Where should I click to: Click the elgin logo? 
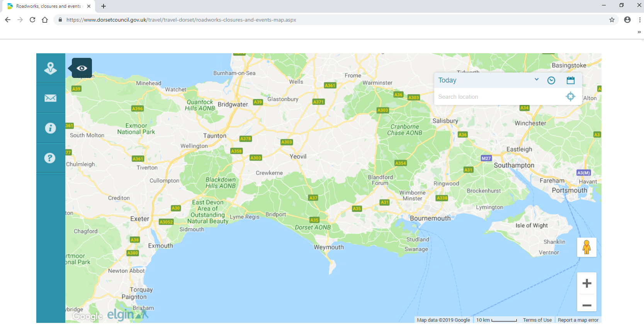[127, 315]
